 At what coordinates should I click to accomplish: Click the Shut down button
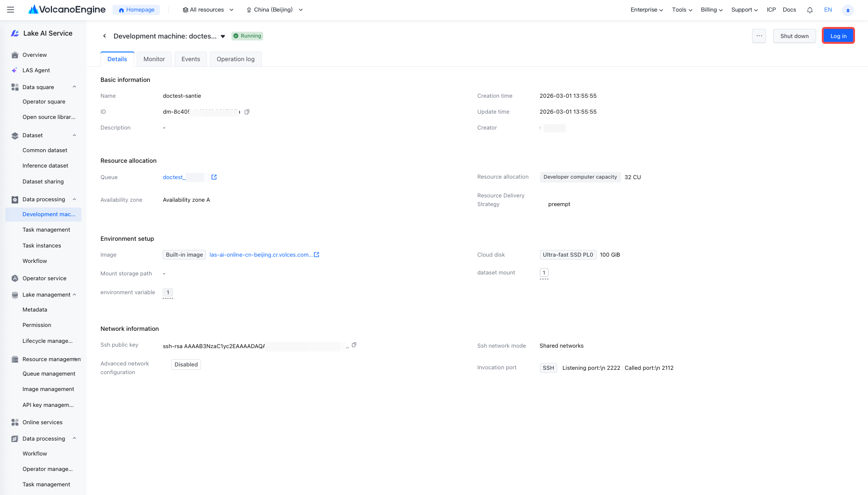point(794,36)
